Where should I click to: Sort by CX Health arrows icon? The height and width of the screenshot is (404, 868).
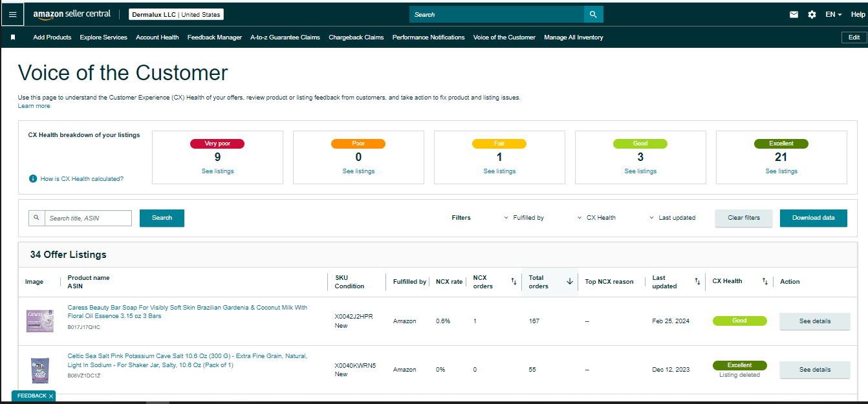click(765, 281)
